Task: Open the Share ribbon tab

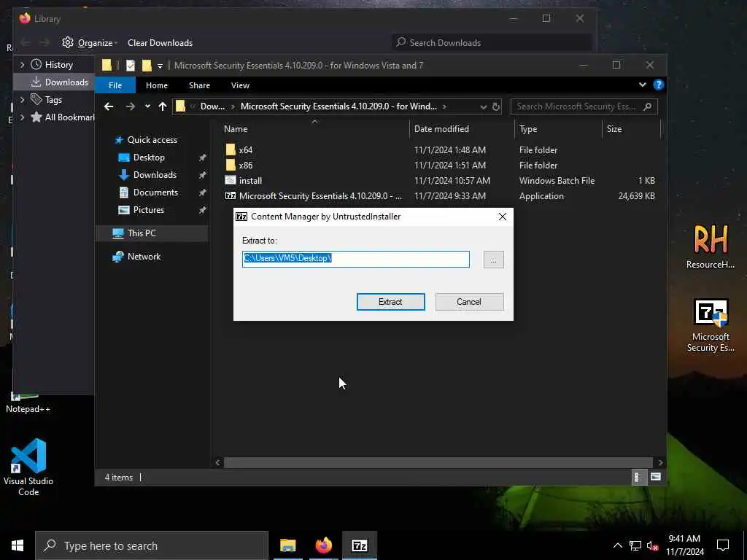Action: click(199, 85)
